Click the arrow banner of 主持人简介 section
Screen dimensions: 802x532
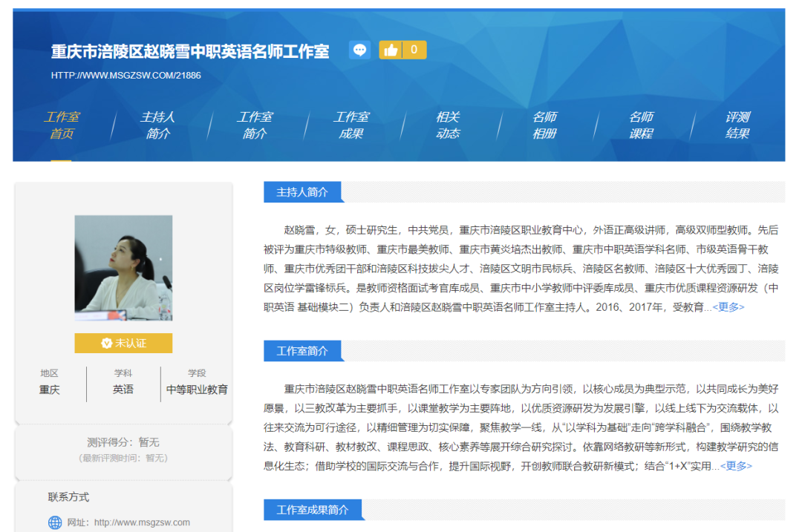coord(304,191)
